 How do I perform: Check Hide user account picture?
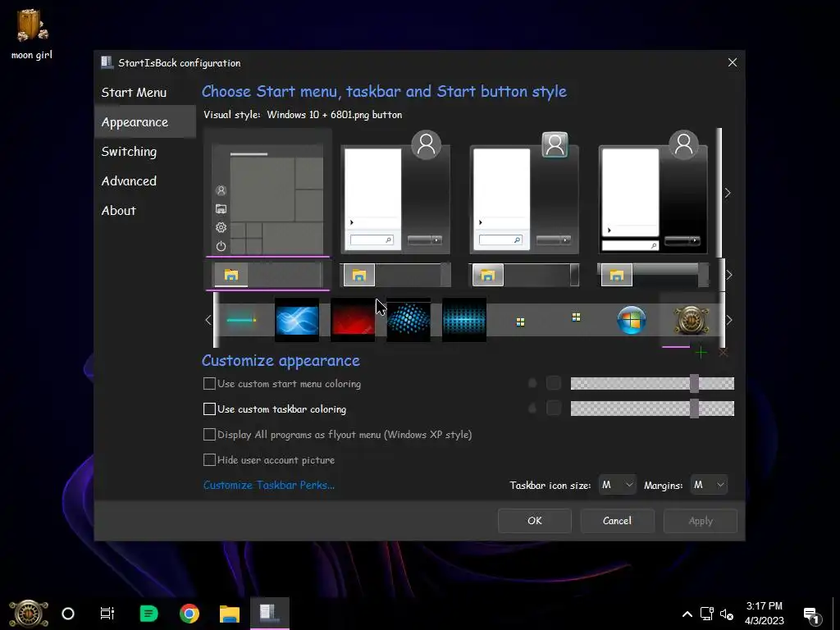tap(209, 459)
